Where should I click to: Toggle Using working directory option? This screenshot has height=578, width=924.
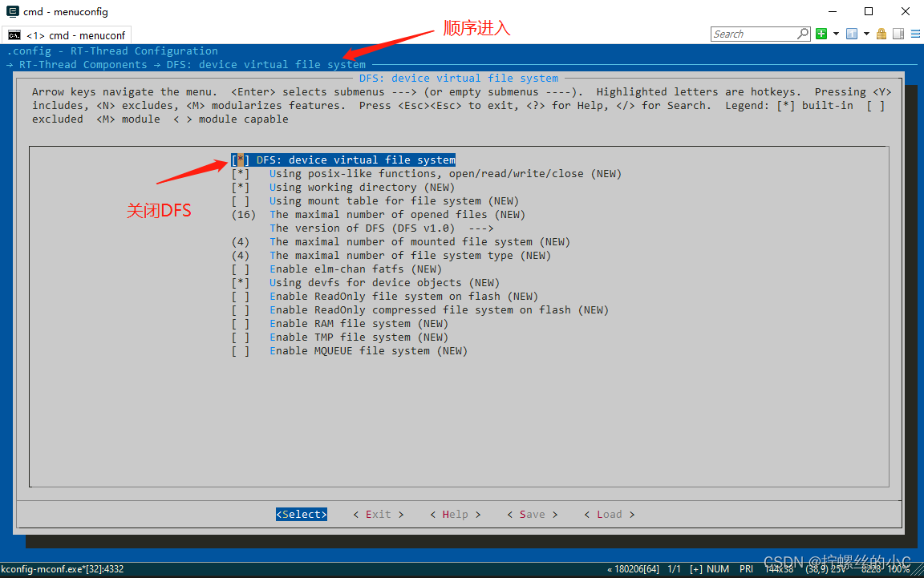tap(343, 188)
